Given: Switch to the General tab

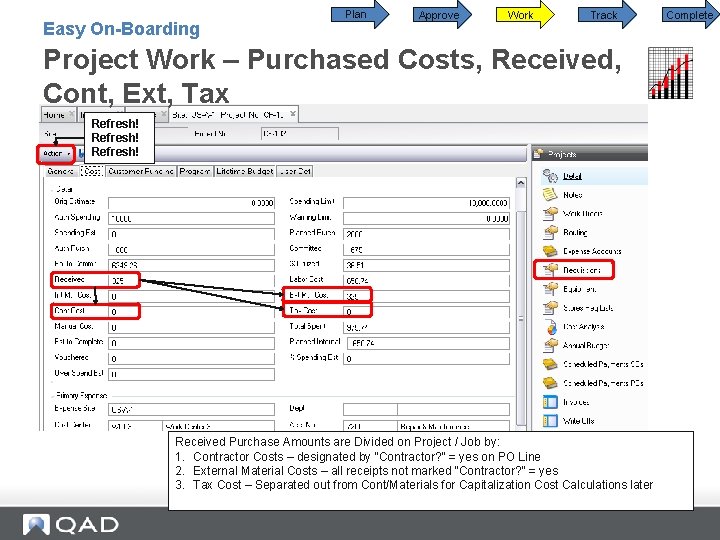Looking at the screenshot, I should (x=60, y=171).
